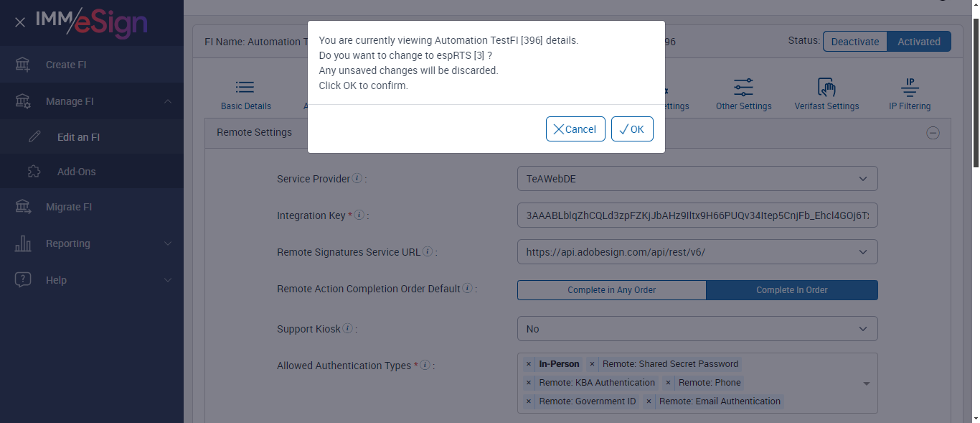Toggle status to Deactivate
Image resolution: width=980 pixels, height=423 pixels.
coord(854,42)
